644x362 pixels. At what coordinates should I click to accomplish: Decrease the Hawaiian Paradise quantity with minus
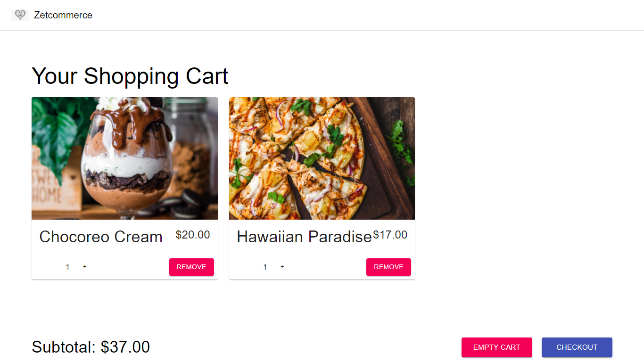(x=248, y=267)
